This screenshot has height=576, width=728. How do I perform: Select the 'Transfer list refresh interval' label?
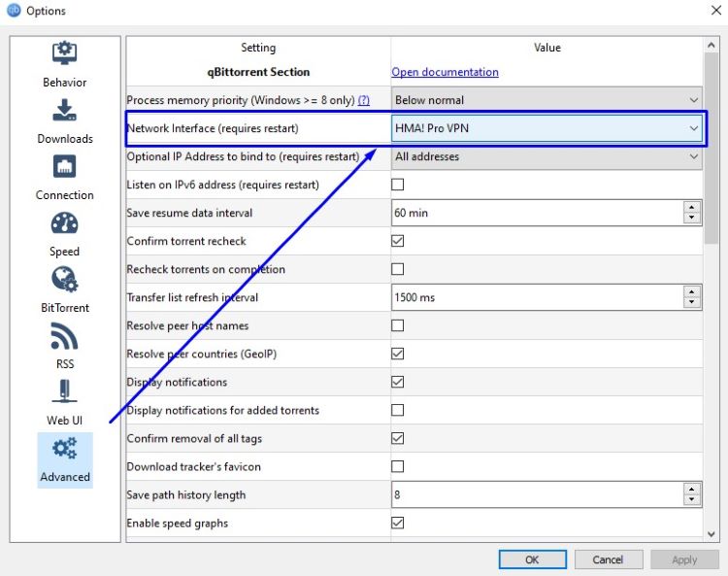point(192,297)
